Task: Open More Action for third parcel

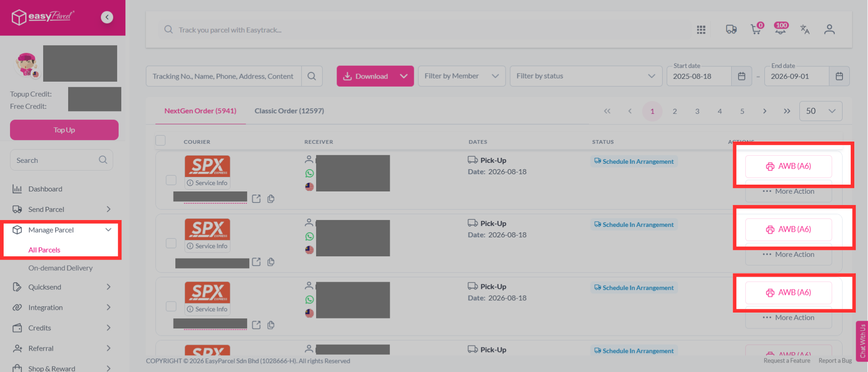Action: [789, 318]
